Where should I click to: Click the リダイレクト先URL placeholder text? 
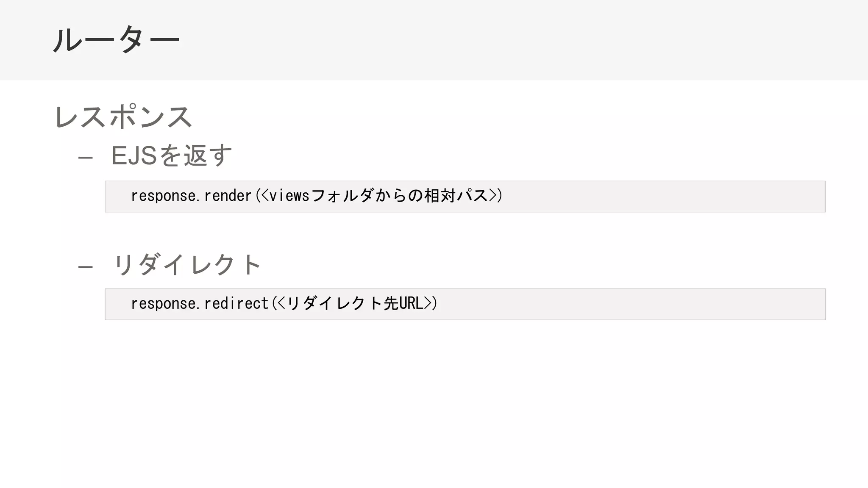pos(355,303)
